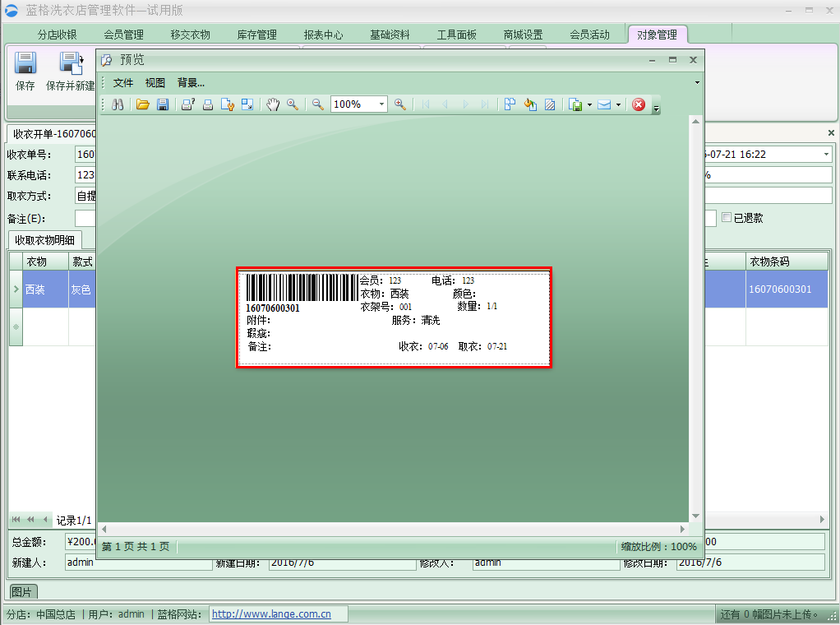Image resolution: width=840 pixels, height=625 pixels.
Task: Open the 文件 menu in preview window
Action: click(x=123, y=83)
